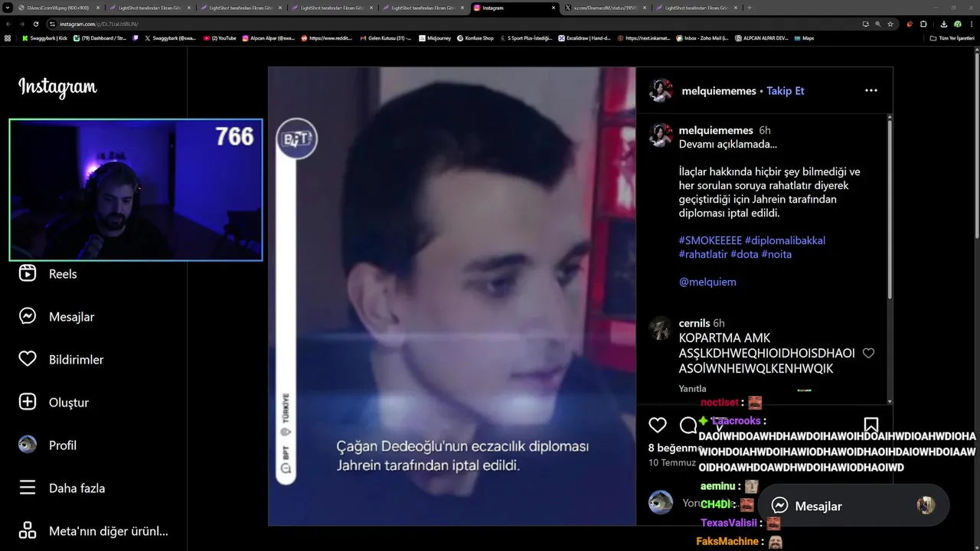The height and width of the screenshot is (551, 980).
Task: Click the comment bubble icon under post
Action: tap(688, 425)
